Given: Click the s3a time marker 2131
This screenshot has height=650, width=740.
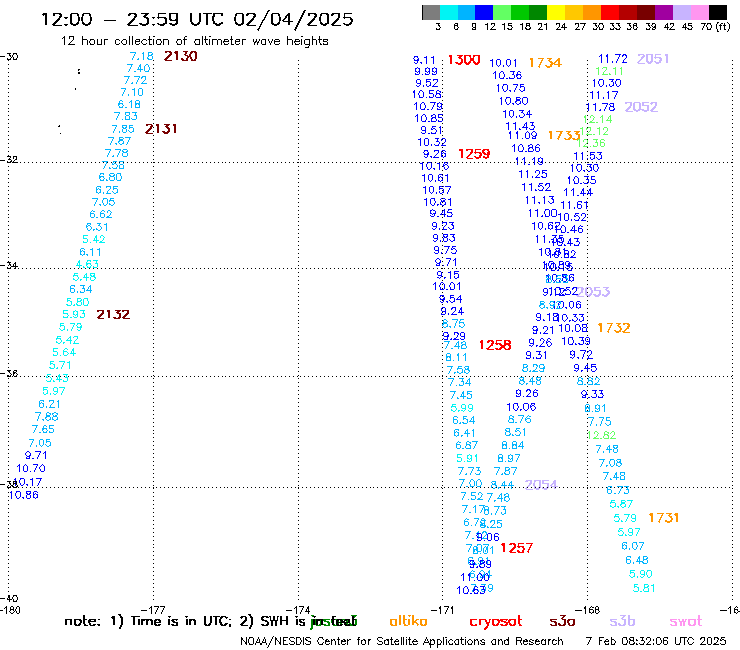Looking at the screenshot, I should (x=161, y=129).
